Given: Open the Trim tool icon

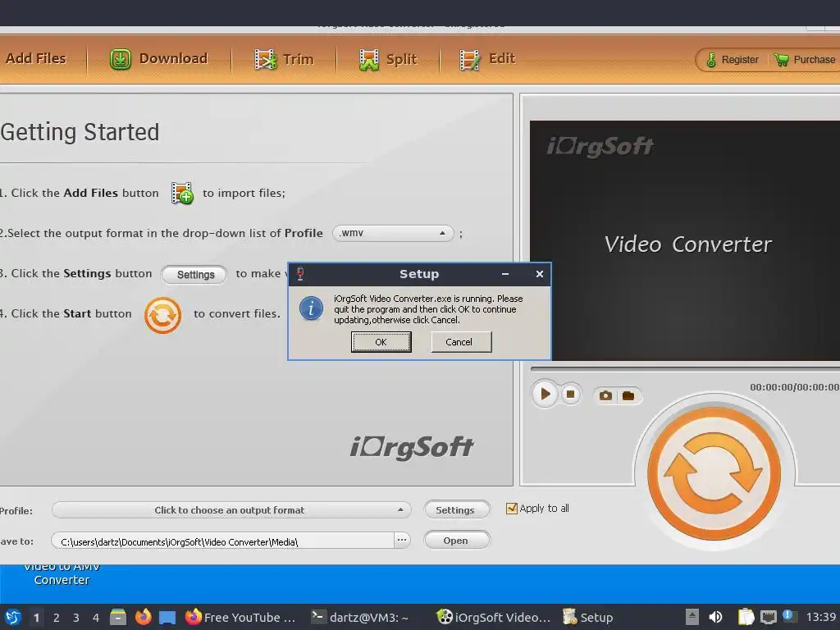Looking at the screenshot, I should pyautogui.click(x=265, y=59).
